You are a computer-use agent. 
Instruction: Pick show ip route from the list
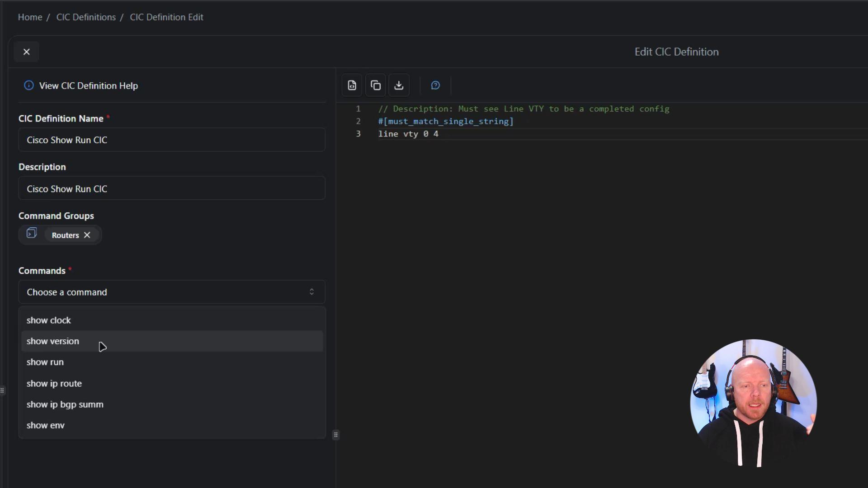[x=54, y=384]
